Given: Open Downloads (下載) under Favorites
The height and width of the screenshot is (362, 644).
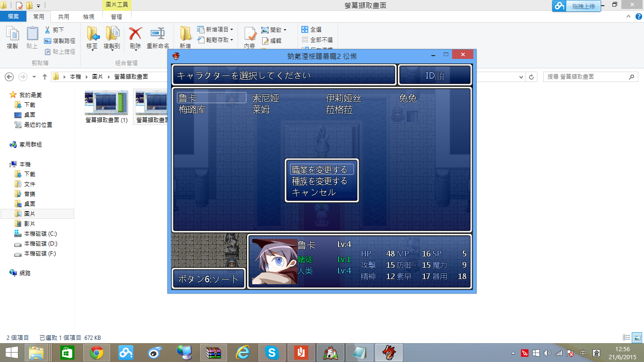Looking at the screenshot, I should click(30, 105).
